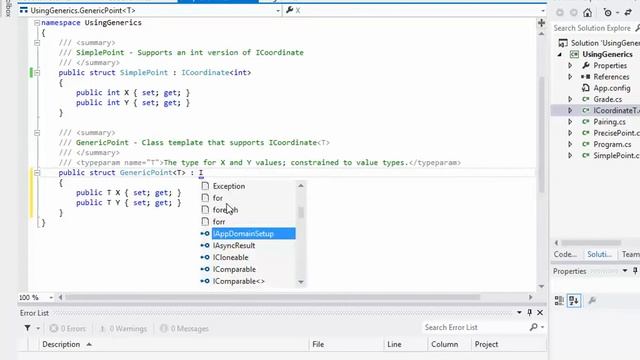Collapse the SimplePoint struct region

(x=37, y=73)
